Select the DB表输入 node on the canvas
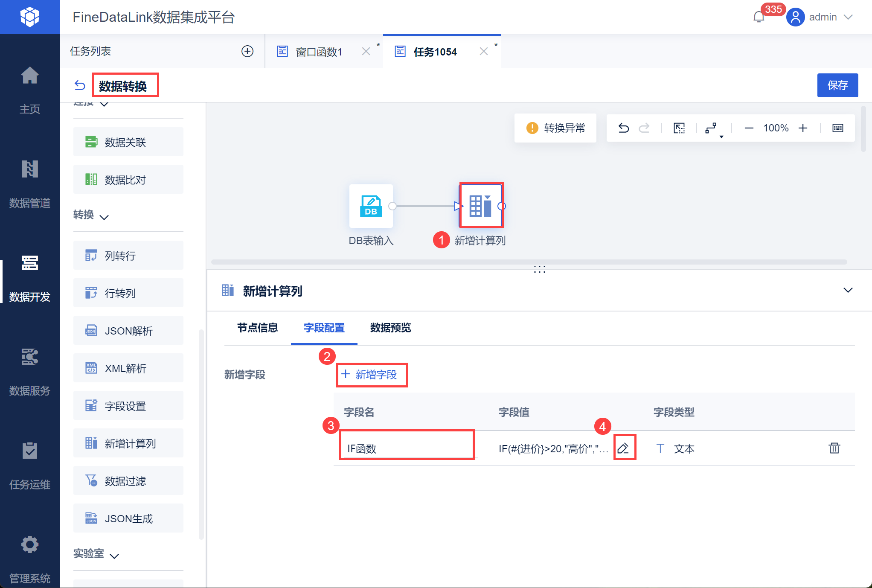The width and height of the screenshot is (872, 588). click(371, 206)
